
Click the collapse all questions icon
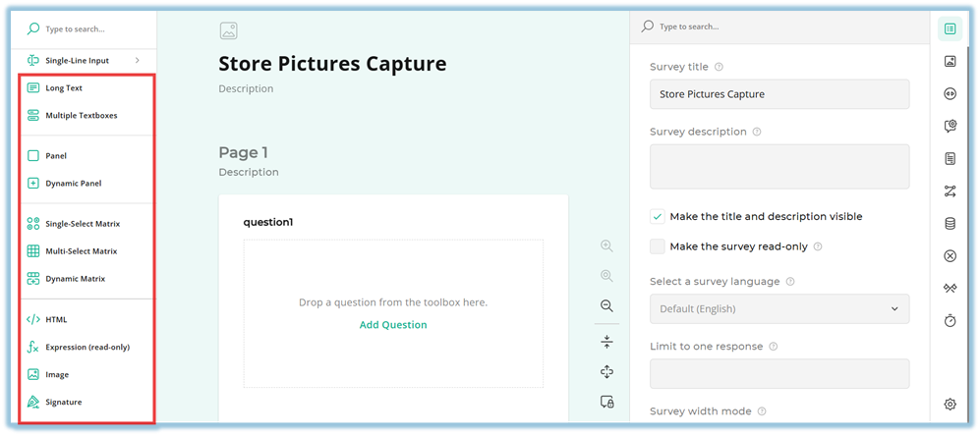(x=606, y=341)
